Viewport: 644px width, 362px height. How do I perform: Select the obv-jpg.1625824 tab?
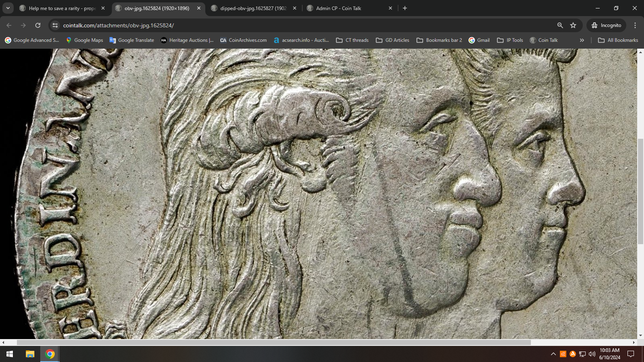coord(157,8)
